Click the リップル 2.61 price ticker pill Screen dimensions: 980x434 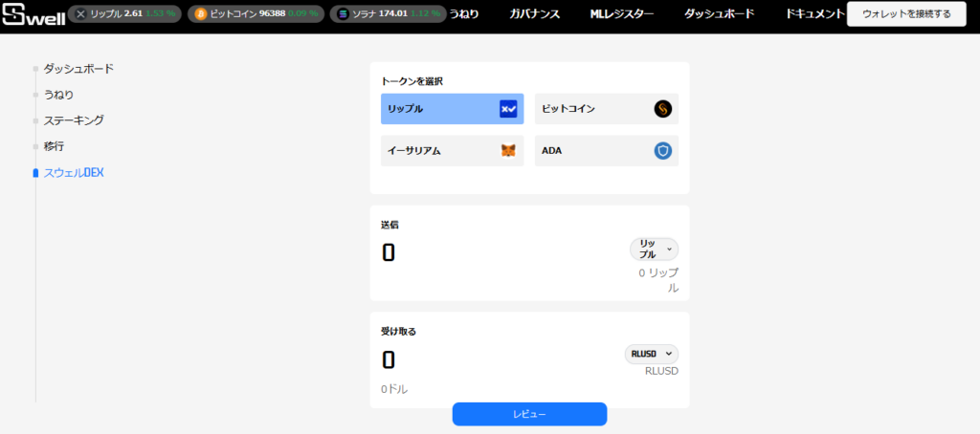[124, 13]
